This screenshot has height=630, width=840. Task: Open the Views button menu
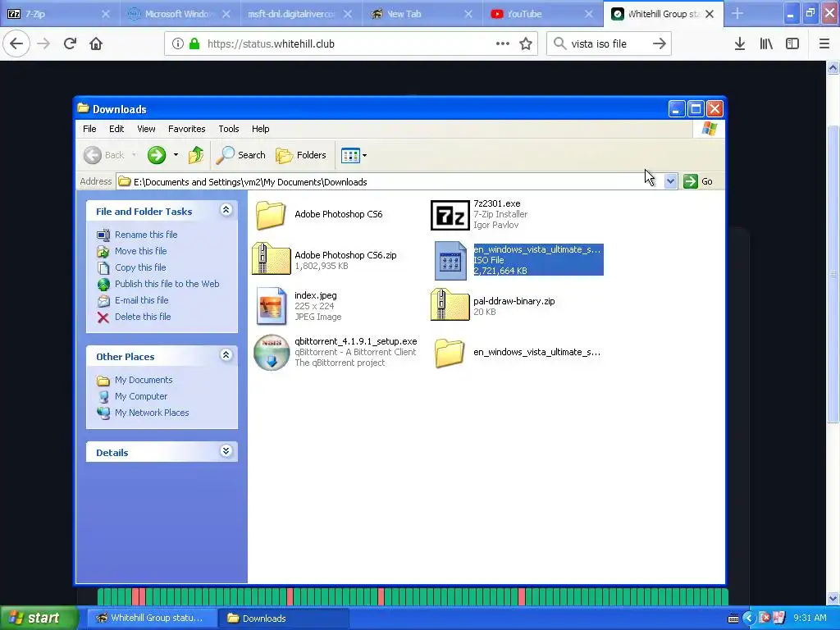coord(354,155)
